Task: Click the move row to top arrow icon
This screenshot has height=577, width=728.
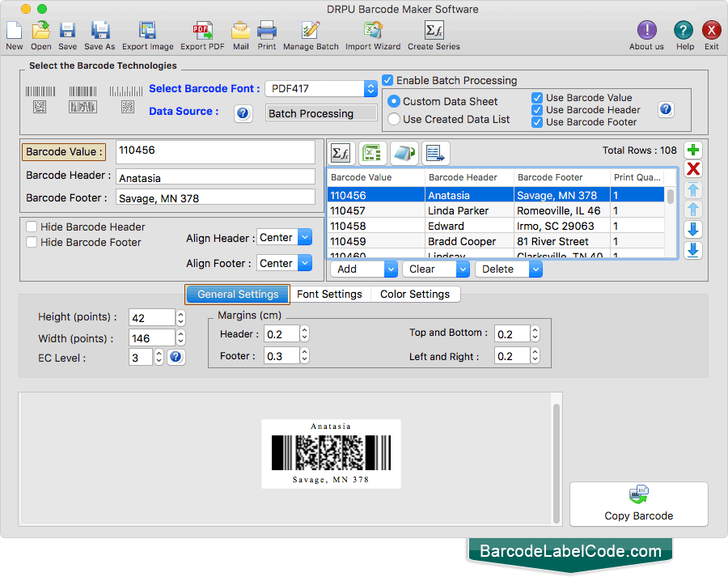Action: 693,189
